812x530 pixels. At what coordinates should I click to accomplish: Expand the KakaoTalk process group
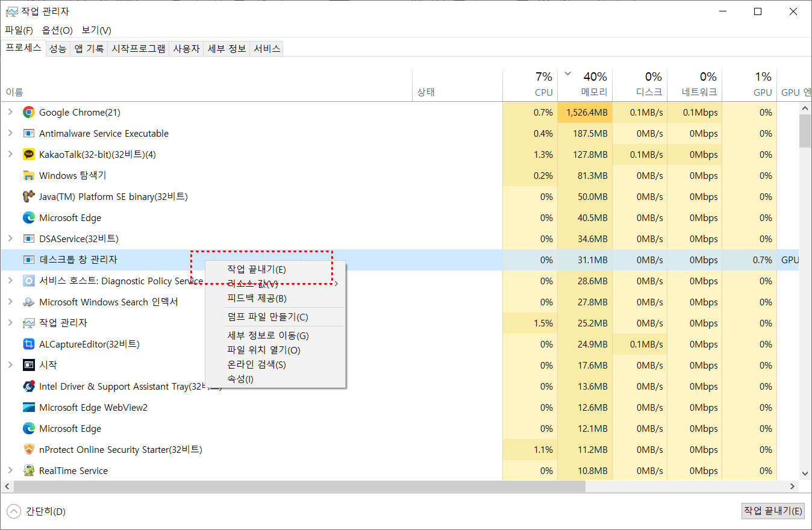(10, 154)
